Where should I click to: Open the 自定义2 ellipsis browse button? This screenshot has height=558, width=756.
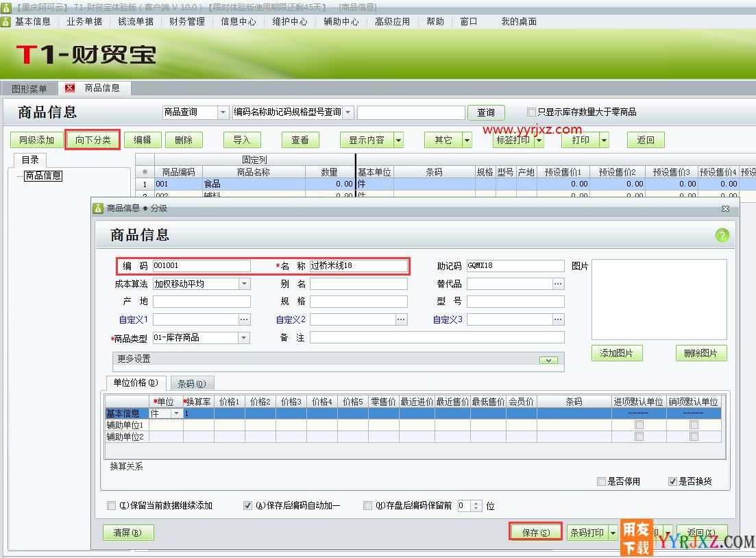(x=401, y=319)
